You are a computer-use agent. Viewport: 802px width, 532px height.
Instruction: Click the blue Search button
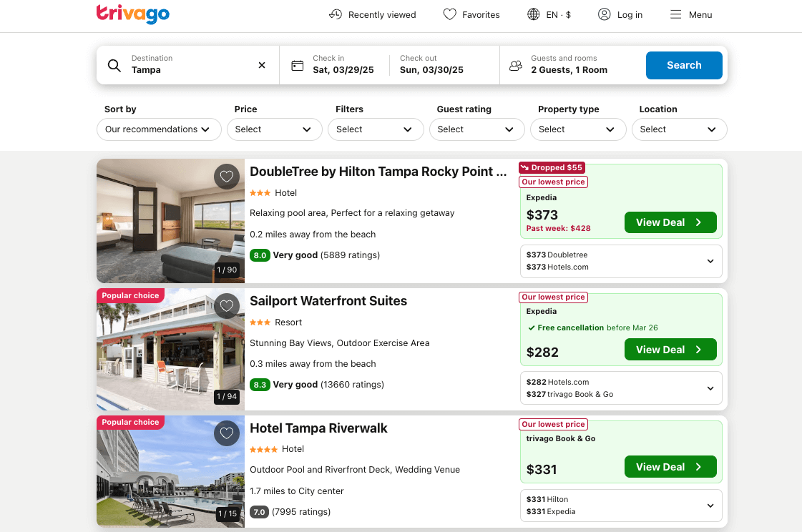(x=683, y=65)
